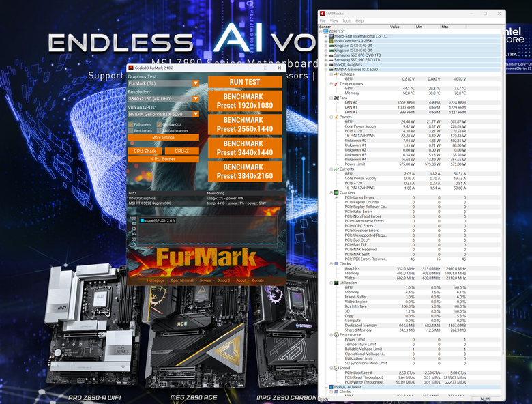Click the RUN TEST button
The height and width of the screenshot is (404, 532).
coord(245,82)
